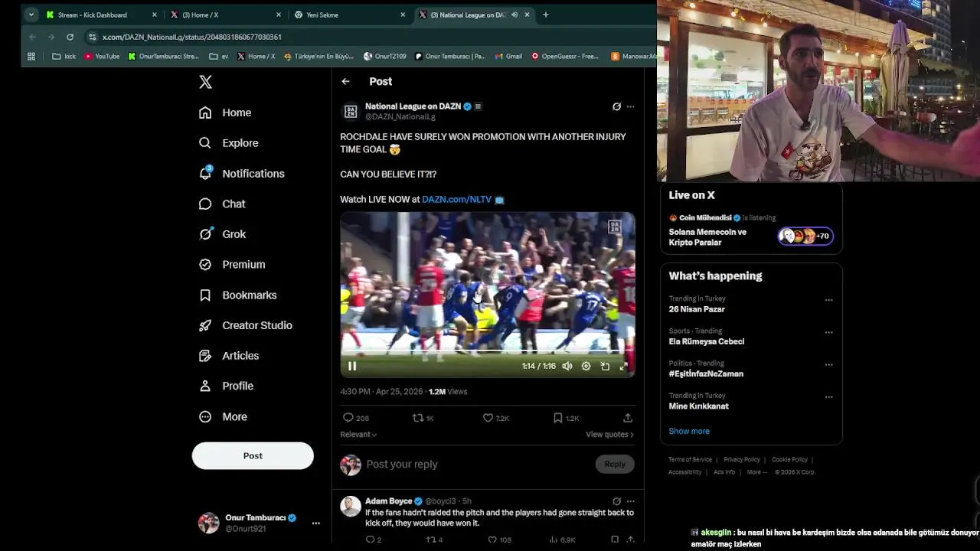Mute audio on National League tab
980x551 pixels.
(x=514, y=15)
